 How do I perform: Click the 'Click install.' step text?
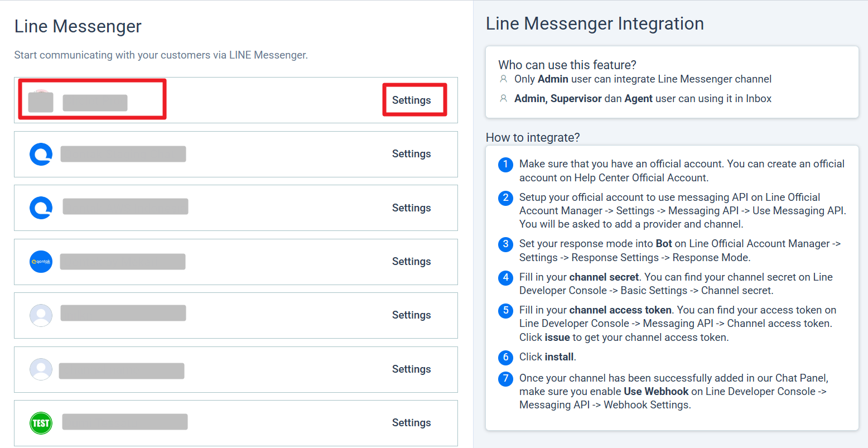(548, 357)
